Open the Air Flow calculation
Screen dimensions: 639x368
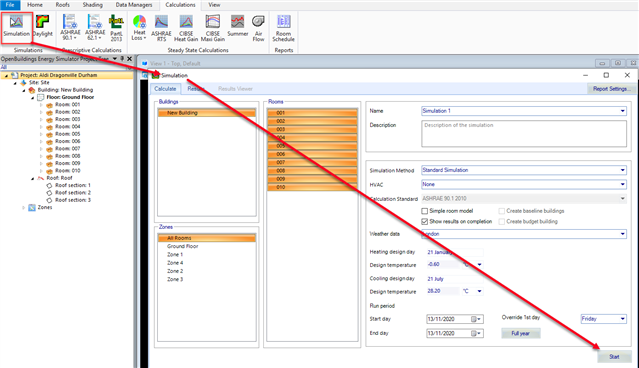coord(258,28)
